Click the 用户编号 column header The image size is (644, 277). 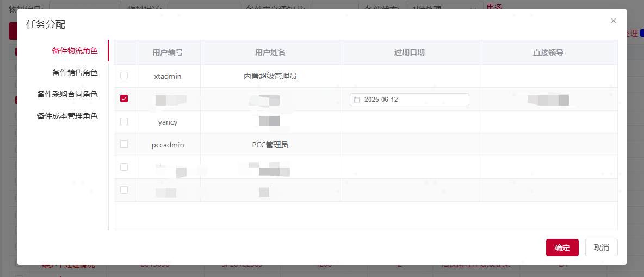(168, 52)
